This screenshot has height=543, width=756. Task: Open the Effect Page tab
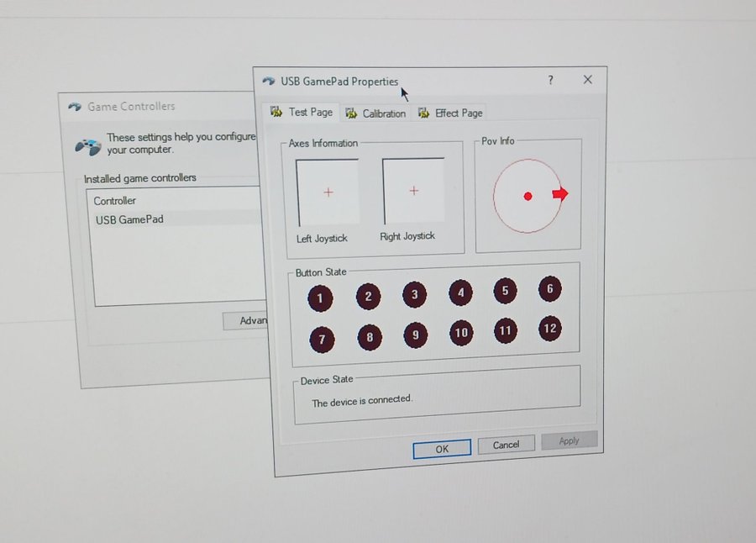(450, 113)
